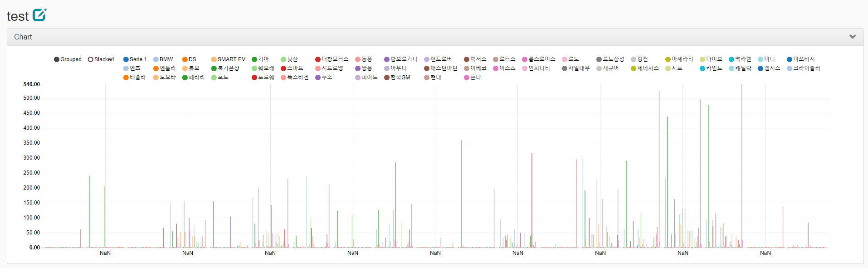Toggle the 쉐보레 legend series
868x268 pixels.
(x=263, y=68)
